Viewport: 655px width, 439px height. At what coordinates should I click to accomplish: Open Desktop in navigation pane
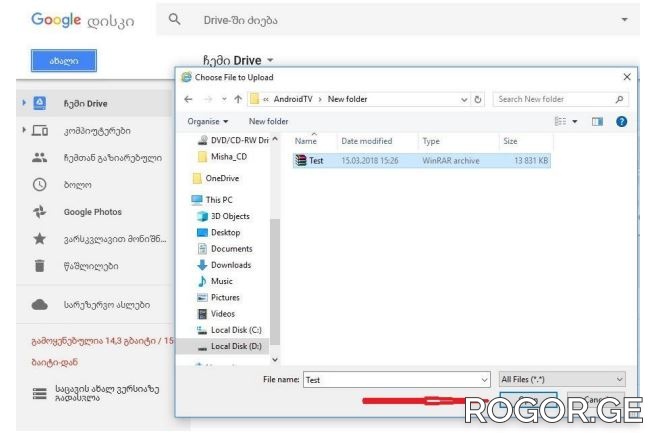[x=219, y=233]
